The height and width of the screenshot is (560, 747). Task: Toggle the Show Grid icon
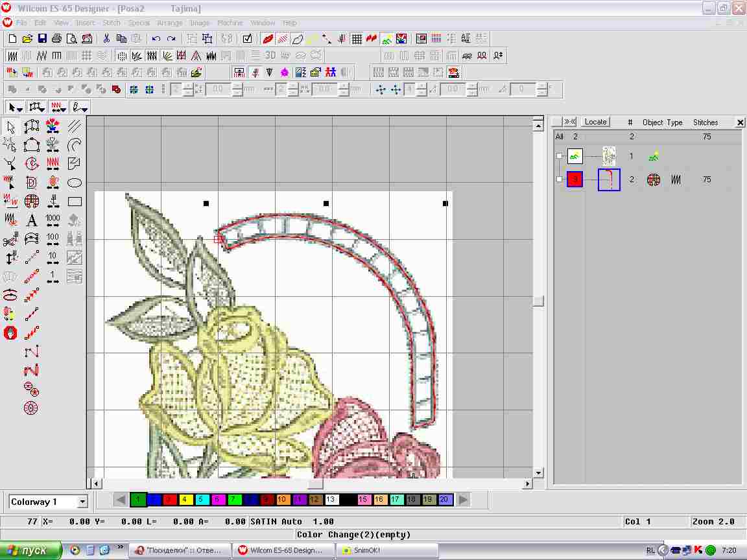coord(357,39)
